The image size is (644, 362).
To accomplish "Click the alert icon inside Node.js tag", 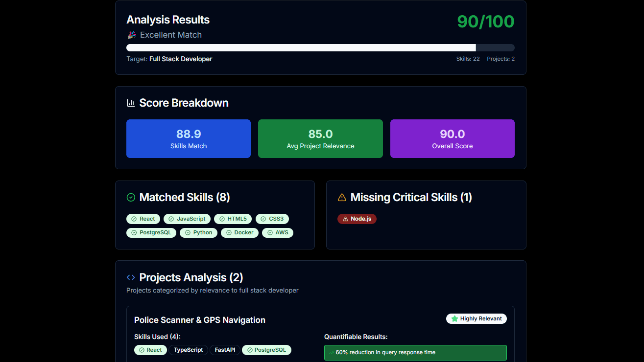I will 345,219.
